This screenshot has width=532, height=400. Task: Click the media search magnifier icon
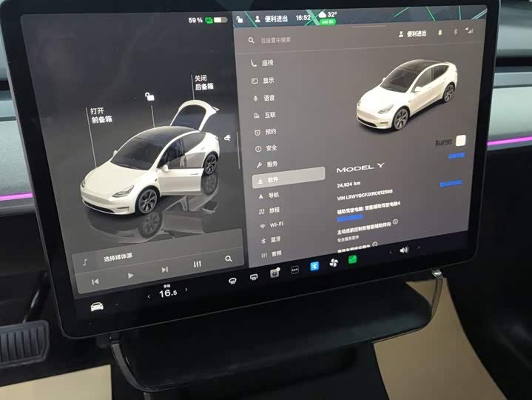pos(229,259)
